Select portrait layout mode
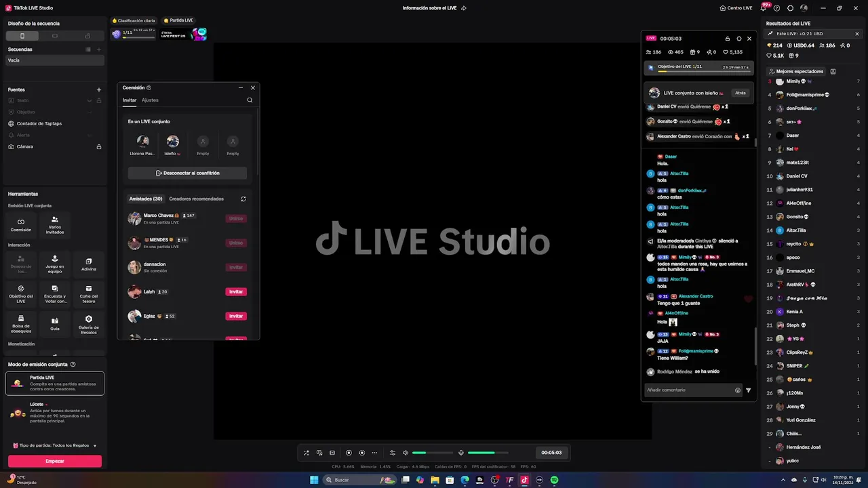Image resolution: width=868 pixels, height=488 pixels. (x=22, y=36)
